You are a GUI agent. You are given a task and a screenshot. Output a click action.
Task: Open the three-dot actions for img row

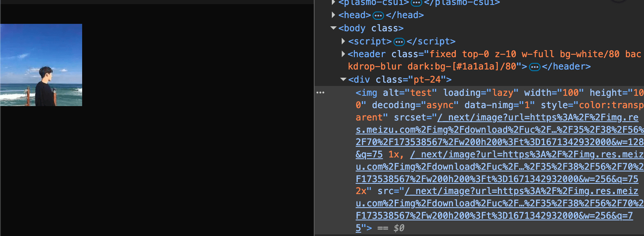point(320,93)
